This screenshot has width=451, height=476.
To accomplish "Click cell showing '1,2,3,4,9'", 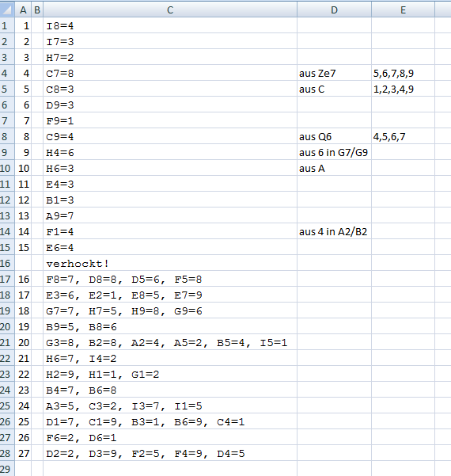I will click(x=403, y=89).
